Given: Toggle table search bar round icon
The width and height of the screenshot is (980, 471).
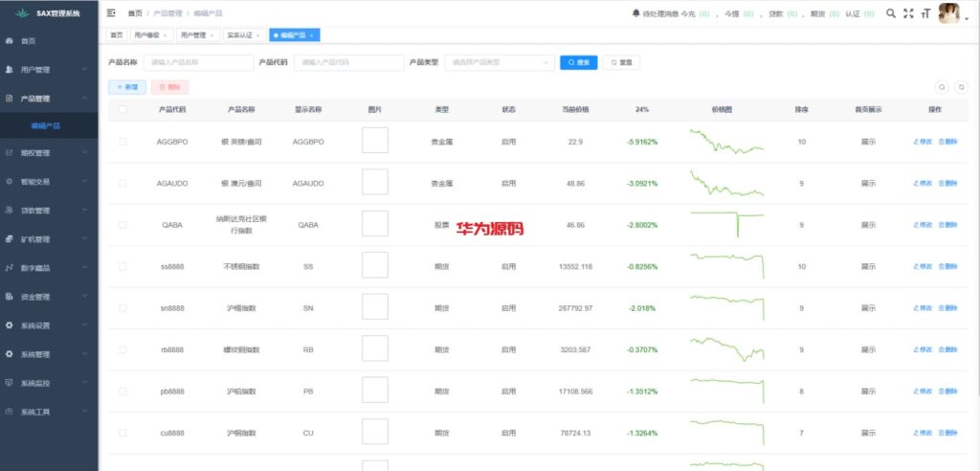Looking at the screenshot, I should pyautogui.click(x=943, y=87).
